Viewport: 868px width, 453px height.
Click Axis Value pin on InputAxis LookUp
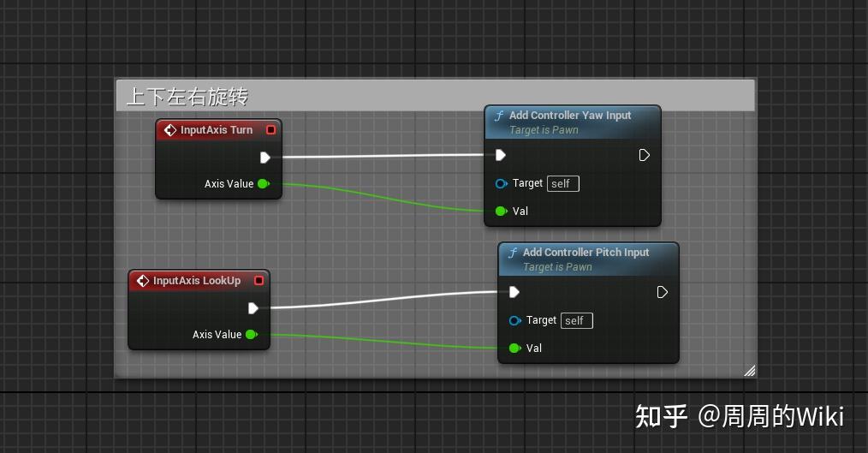252,335
